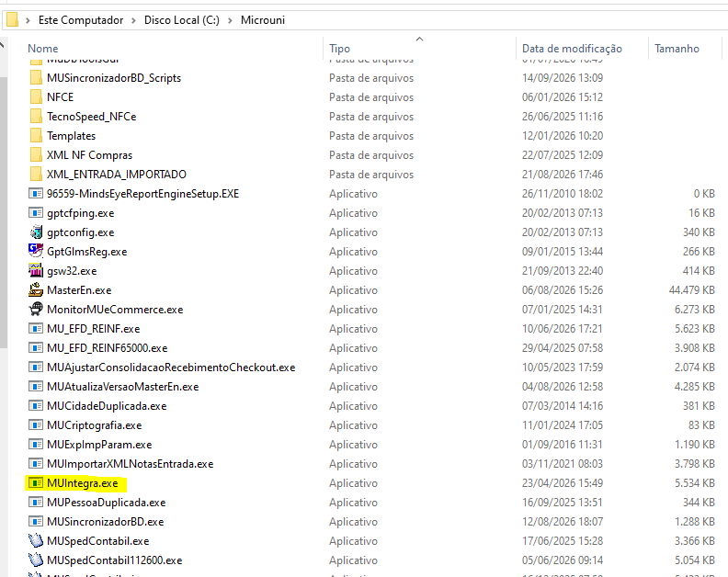Screen dimensions: 728x577
Task: Click the folder name Templates
Action: click(71, 136)
